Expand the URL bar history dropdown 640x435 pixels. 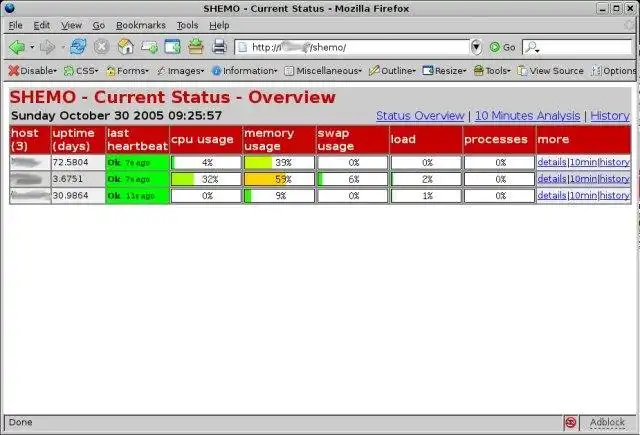point(476,47)
